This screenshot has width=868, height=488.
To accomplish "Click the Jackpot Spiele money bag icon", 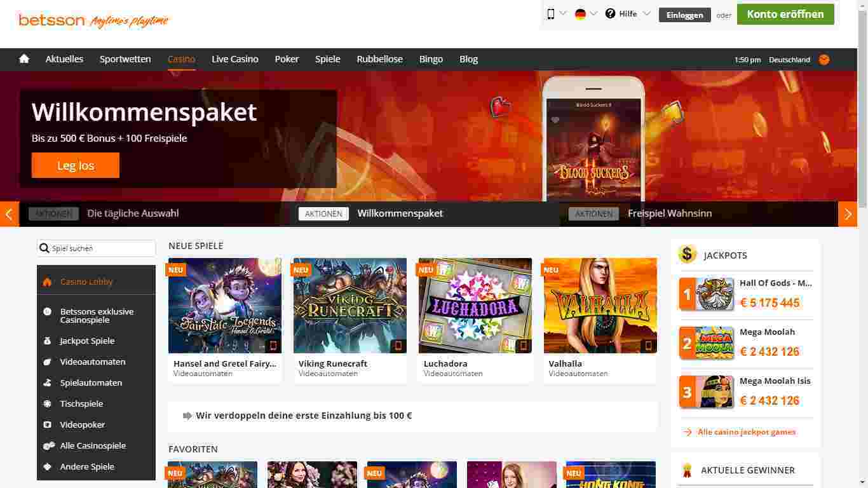I will click(47, 341).
